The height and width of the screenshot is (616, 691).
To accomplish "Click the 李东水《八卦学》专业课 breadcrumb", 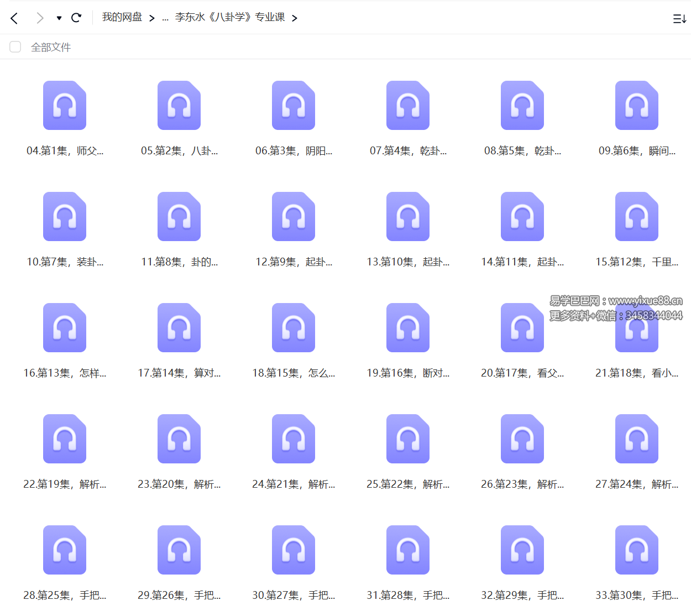I will click(x=230, y=18).
